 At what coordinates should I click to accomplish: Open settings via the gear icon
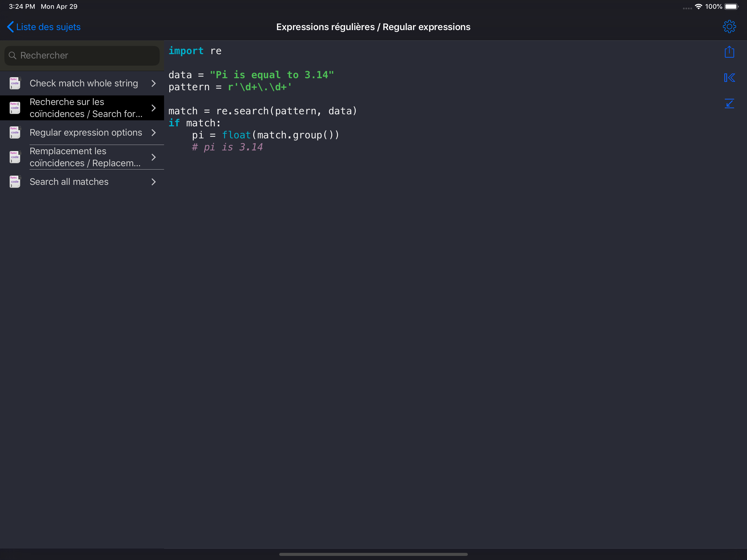click(730, 27)
